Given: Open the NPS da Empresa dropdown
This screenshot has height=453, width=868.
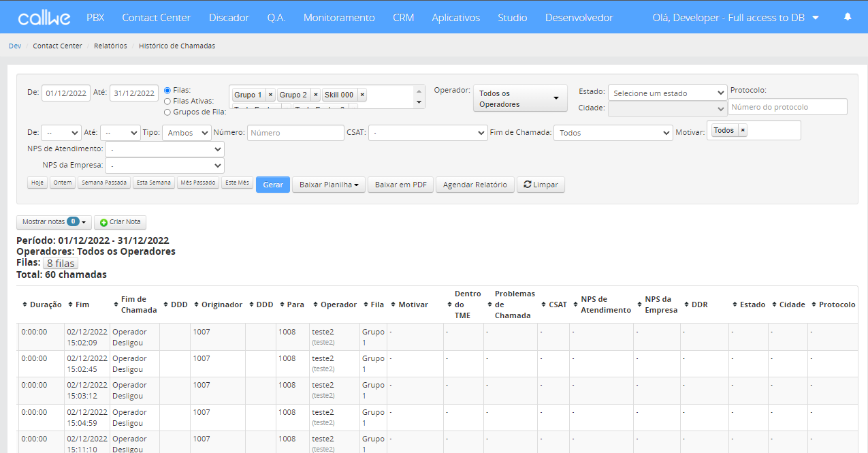Looking at the screenshot, I should click(164, 165).
